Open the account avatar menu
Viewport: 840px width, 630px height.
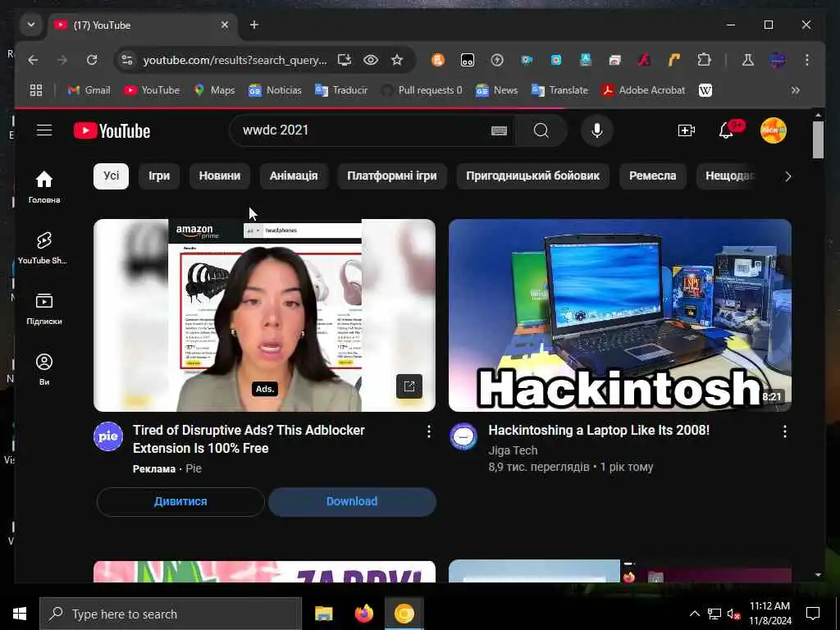click(x=773, y=130)
